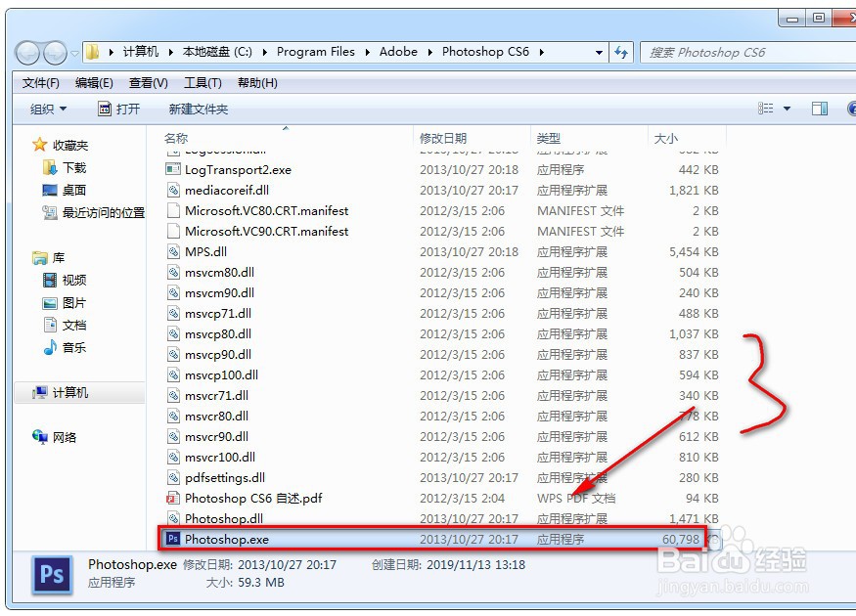Select 桌面 in navigation pane
Viewport: 856px width, 616px height.
pyautogui.click(x=65, y=190)
